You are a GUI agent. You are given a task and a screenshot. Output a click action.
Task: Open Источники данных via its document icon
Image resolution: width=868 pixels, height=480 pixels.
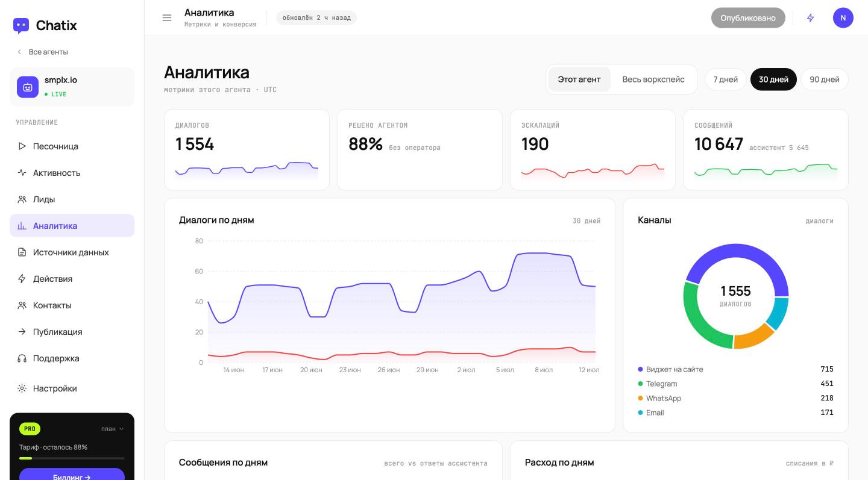pyautogui.click(x=22, y=252)
